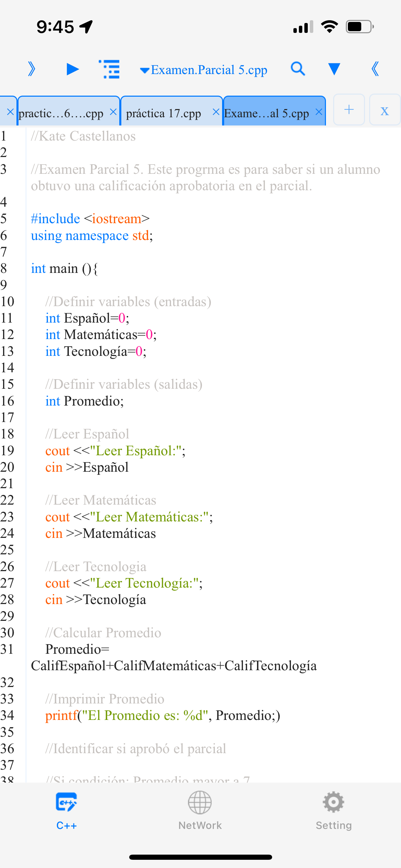Image resolution: width=401 pixels, height=868 pixels.
Task: Run the code with the play button
Action: coord(72,69)
